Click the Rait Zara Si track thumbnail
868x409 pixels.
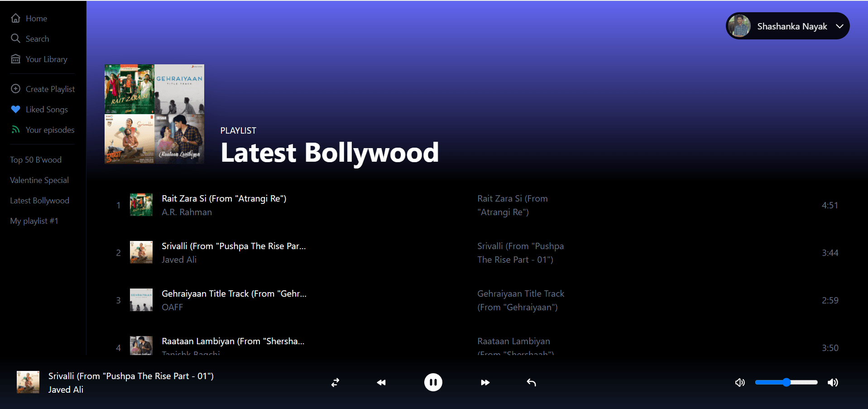pyautogui.click(x=141, y=205)
